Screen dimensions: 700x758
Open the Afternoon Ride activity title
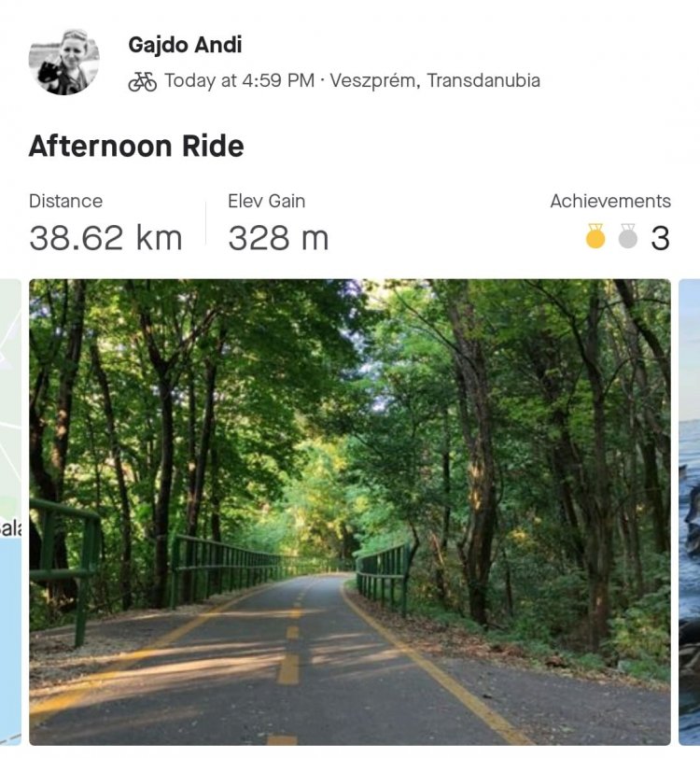coord(136,146)
